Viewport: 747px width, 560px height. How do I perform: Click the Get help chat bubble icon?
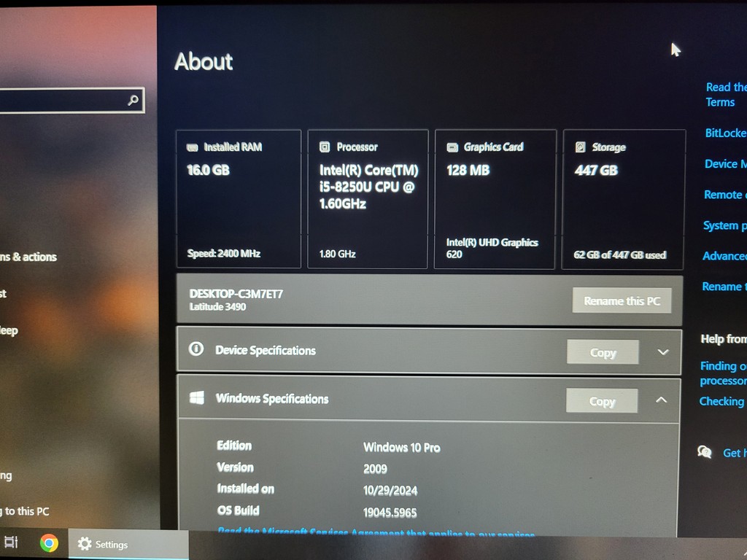click(704, 451)
